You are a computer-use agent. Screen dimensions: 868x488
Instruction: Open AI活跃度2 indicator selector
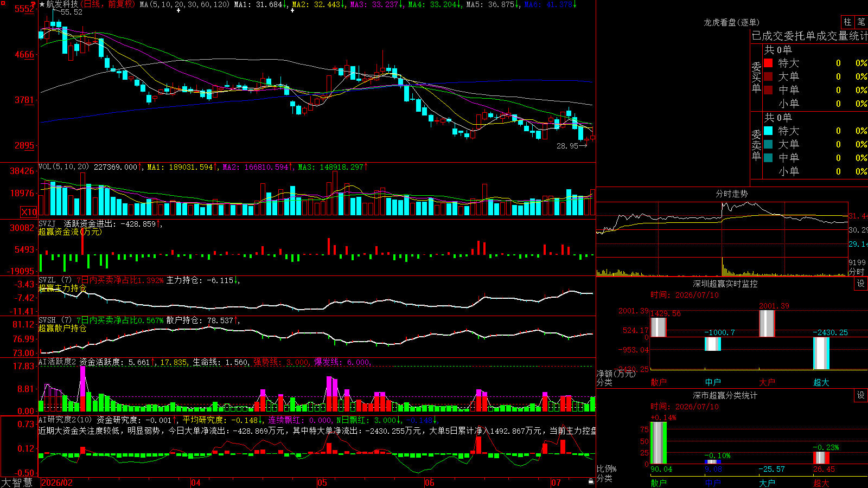point(57,362)
